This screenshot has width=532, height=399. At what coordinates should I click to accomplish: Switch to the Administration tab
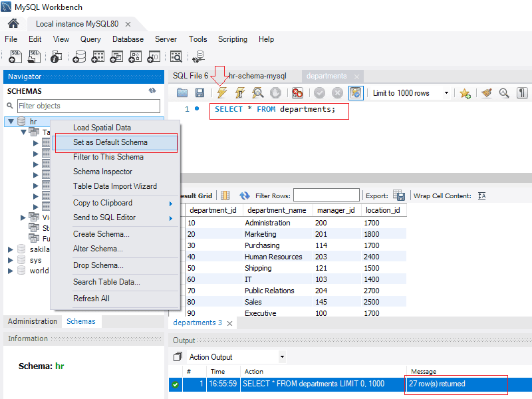tap(32, 321)
